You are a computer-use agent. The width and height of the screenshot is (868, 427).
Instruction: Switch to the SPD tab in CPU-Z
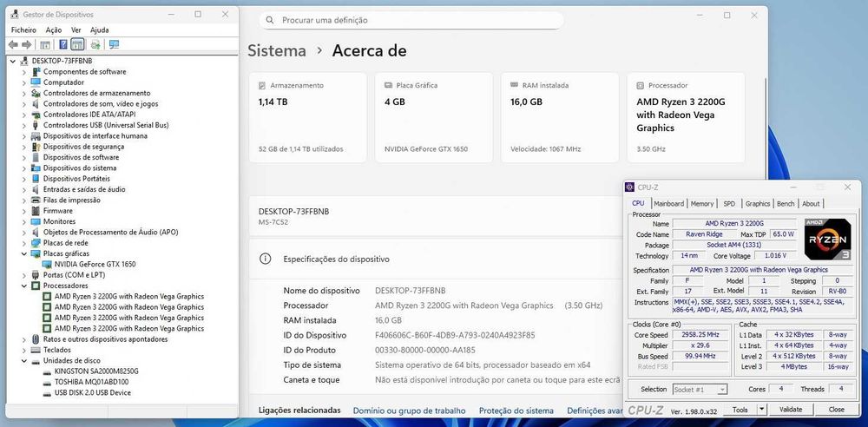[x=730, y=203]
